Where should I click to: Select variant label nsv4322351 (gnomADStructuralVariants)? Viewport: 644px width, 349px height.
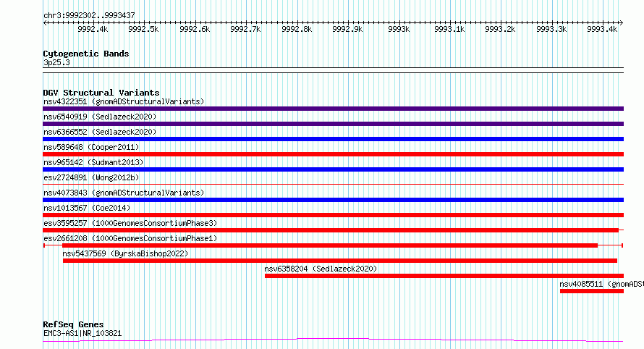124,101
